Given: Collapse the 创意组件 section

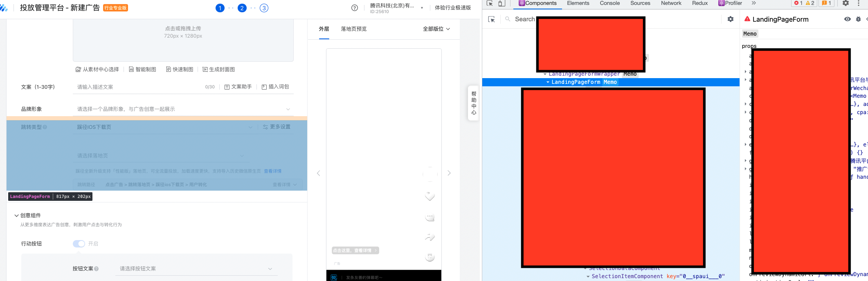Looking at the screenshot, I should 17,216.
